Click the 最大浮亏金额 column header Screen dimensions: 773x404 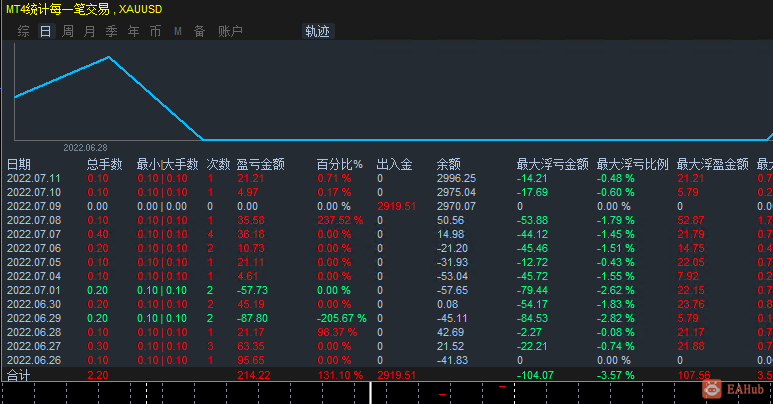552,164
